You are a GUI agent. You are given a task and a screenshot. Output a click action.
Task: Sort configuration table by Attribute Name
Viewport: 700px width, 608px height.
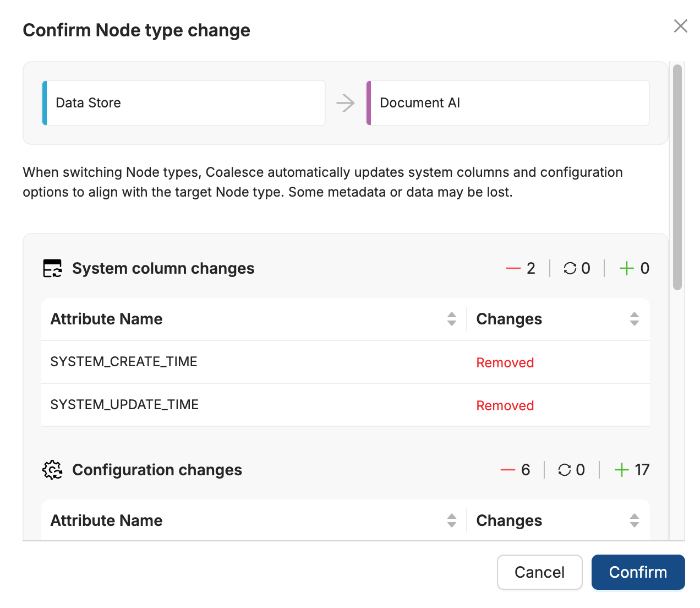451,520
